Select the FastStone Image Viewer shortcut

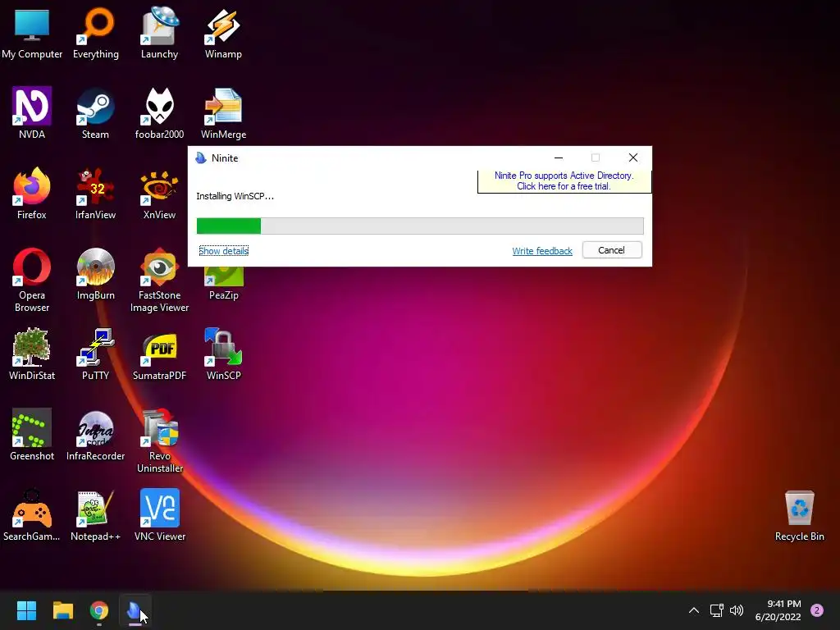[x=160, y=280]
